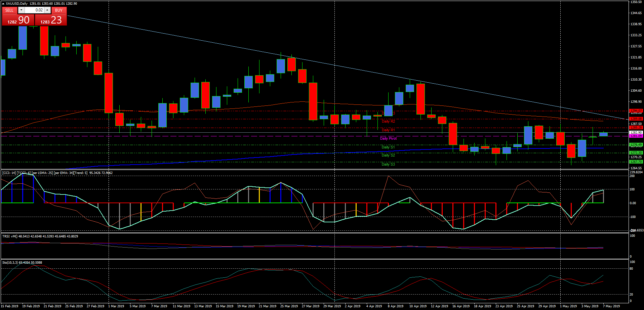Select the Daily S2 support label

coord(388,155)
